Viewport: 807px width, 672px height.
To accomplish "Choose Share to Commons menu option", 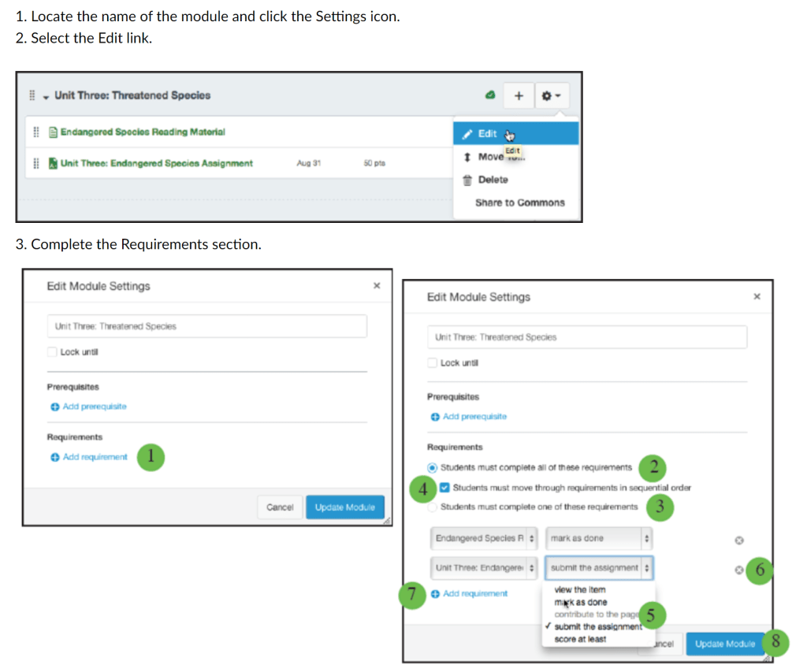I will point(519,202).
